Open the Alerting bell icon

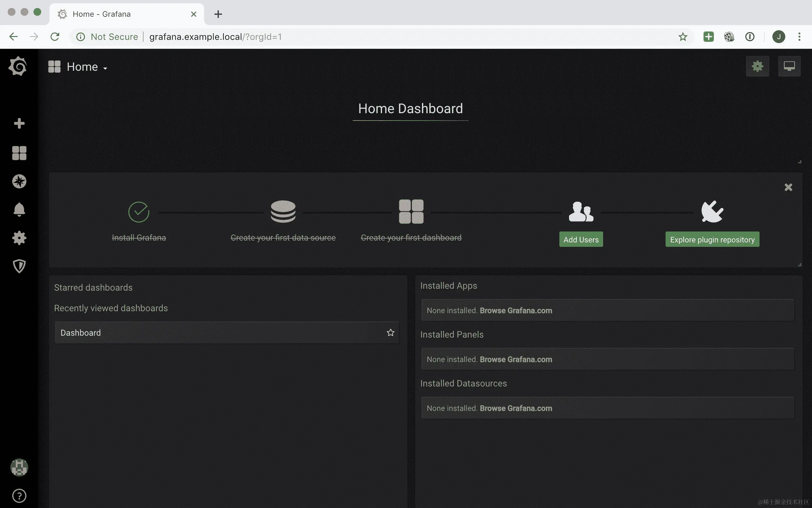point(19,210)
